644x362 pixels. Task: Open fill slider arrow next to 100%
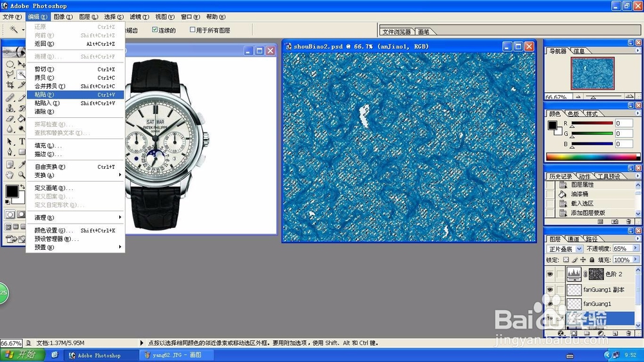[636, 260]
